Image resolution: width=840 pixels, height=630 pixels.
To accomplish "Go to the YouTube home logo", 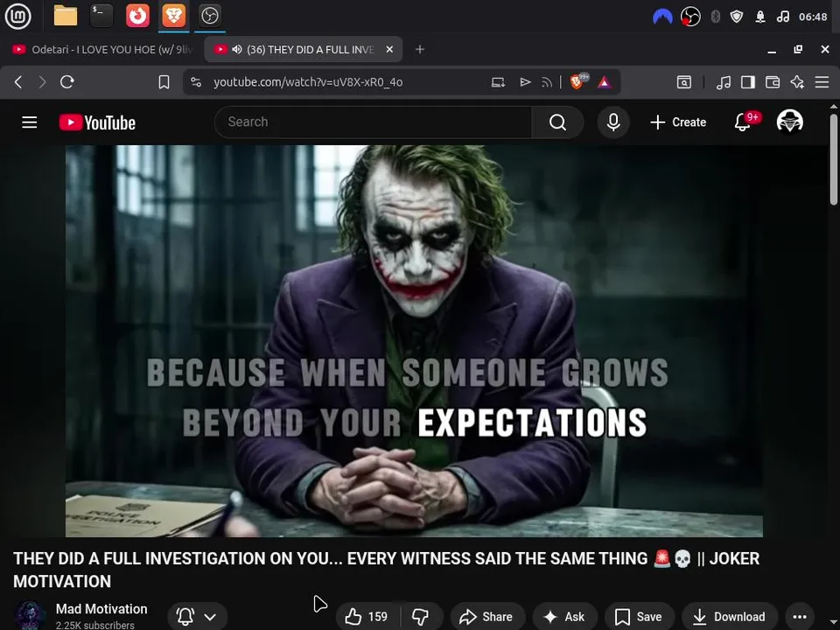I will click(97, 122).
